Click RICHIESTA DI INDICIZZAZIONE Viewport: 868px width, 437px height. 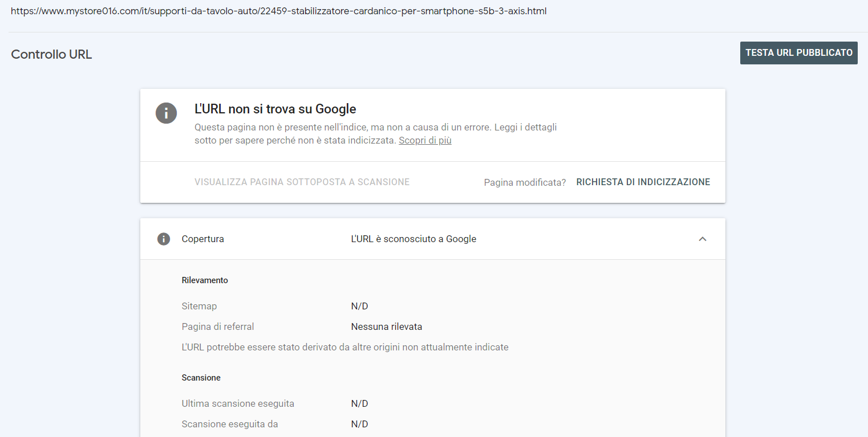tap(643, 182)
